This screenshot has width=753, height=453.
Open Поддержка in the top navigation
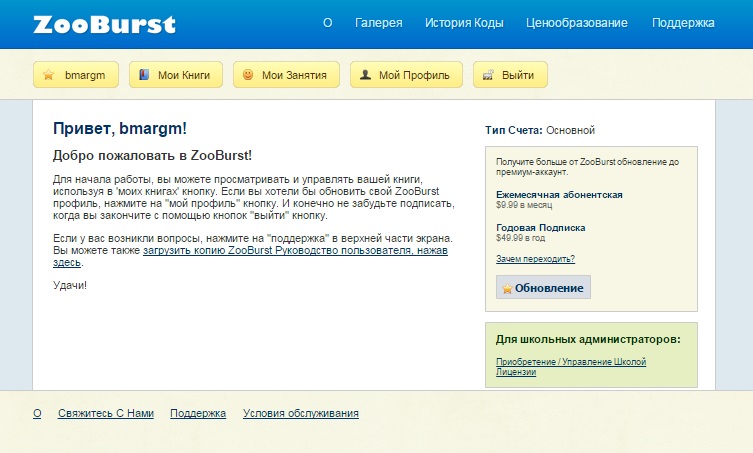[x=683, y=23]
